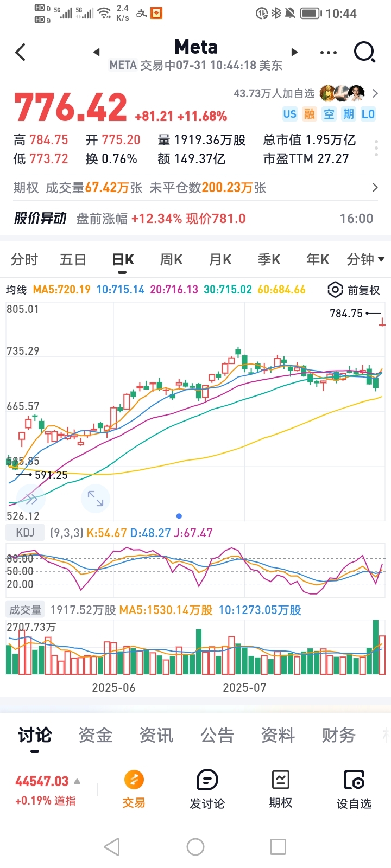391x868 pixels.
Task: Tap the 60:684.66 moving average value
Action: pyautogui.click(x=281, y=290)
